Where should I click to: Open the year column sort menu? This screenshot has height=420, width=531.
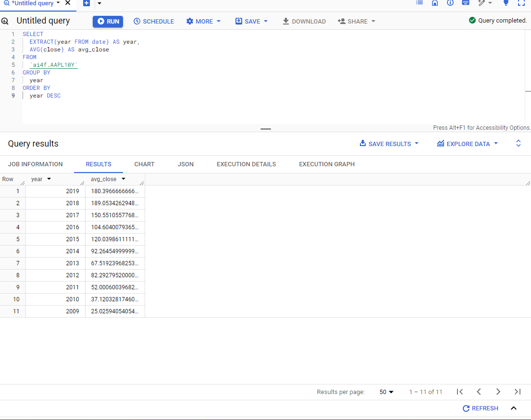pyautogui.click(x=49, y=179)
